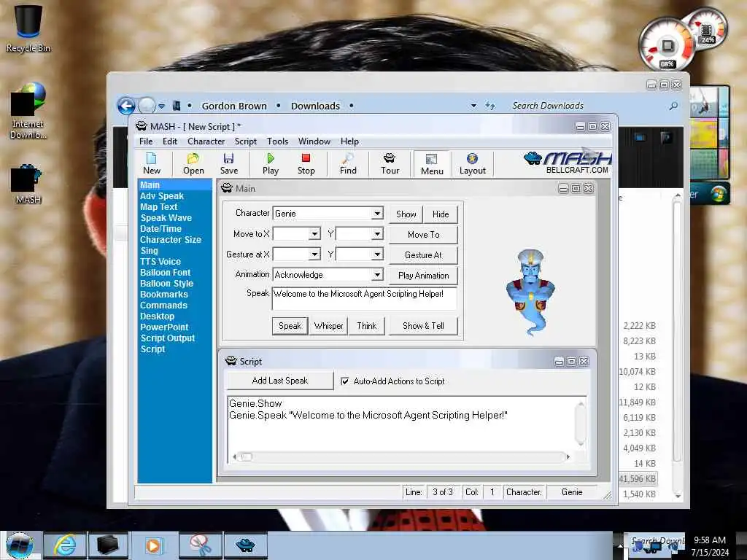The image size is (747, 560).
Task: Open Windows Media Player from taskbar
Action: (153, 545)
